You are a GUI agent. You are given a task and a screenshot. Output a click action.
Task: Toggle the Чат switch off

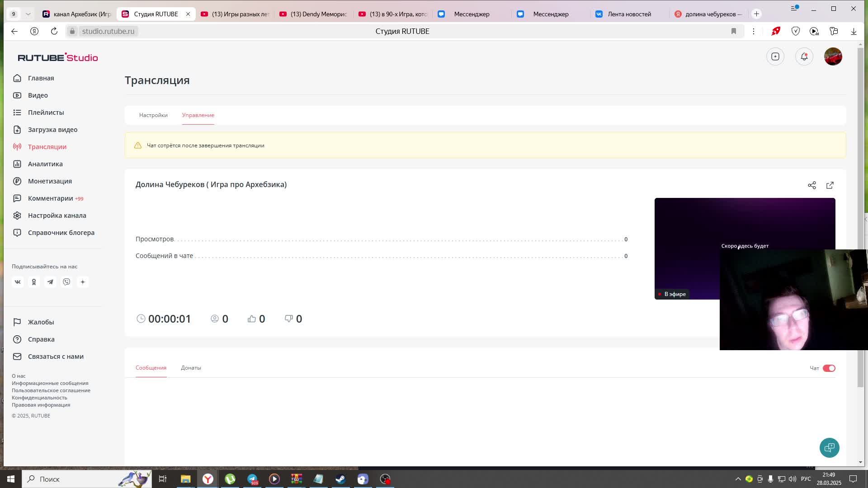pyautogui.click(x=829, y=368)
